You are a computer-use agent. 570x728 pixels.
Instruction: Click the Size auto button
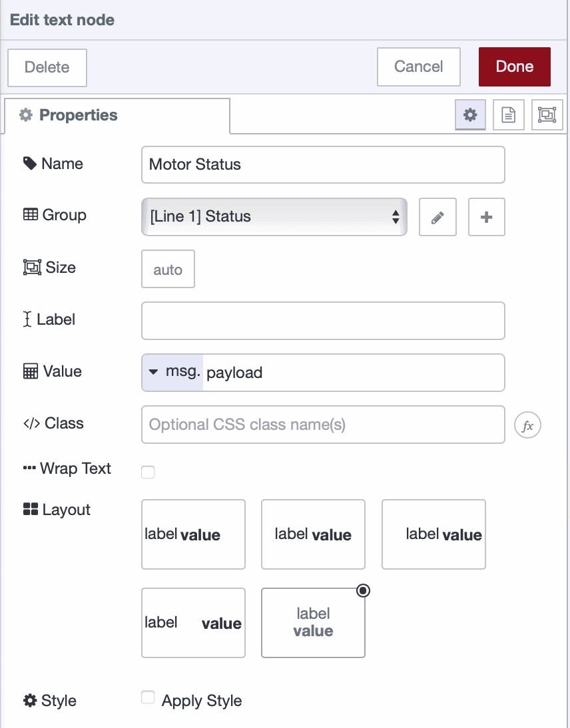pyautogui.click(x=167, y=269)
